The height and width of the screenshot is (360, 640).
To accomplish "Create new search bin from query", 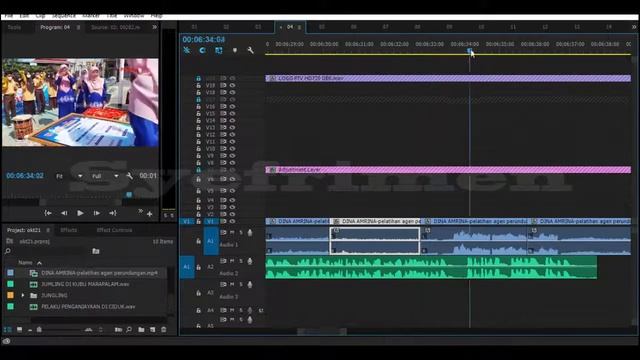I will point(96,251).
